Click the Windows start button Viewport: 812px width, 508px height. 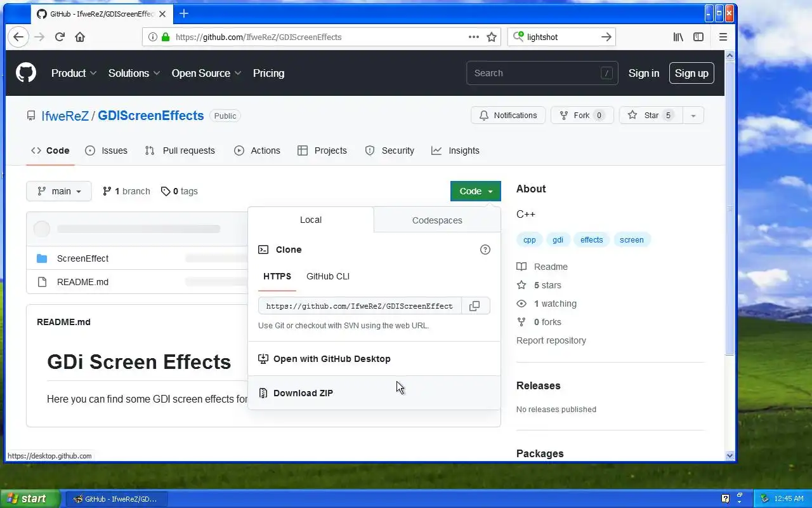click(30, 498)
